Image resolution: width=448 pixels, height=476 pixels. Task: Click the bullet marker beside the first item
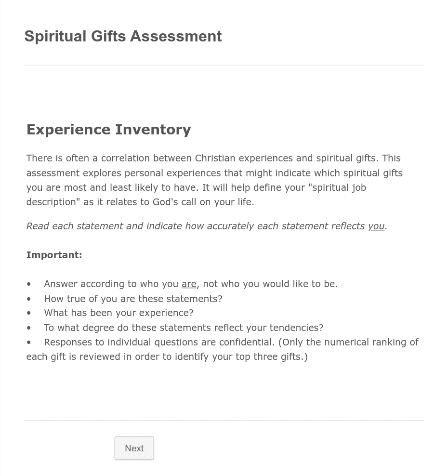click(29, 284)
